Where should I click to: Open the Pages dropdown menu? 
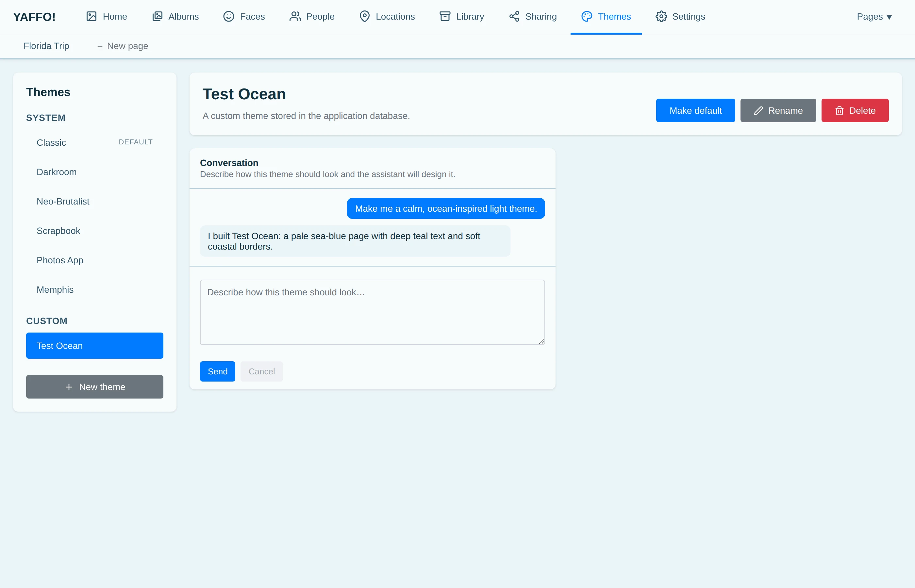[x=874, y=17]
